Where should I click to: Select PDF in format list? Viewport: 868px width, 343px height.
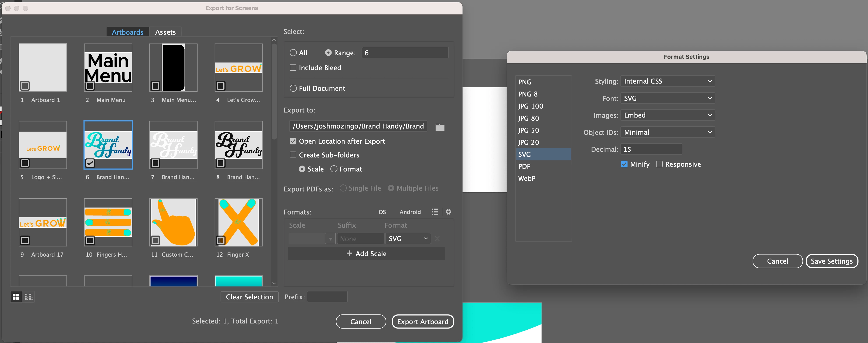tap(524, 166)
